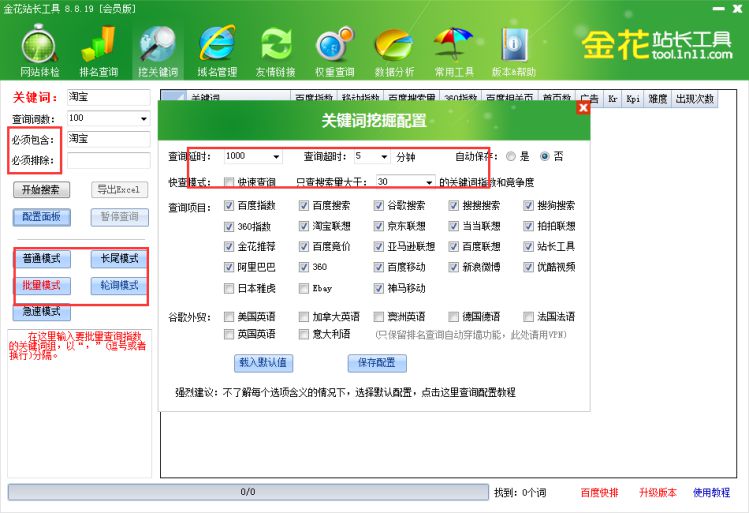Check the Ebay checkbox
The width and height of the screenshot is (749, 513).
(x=304, y=288)
